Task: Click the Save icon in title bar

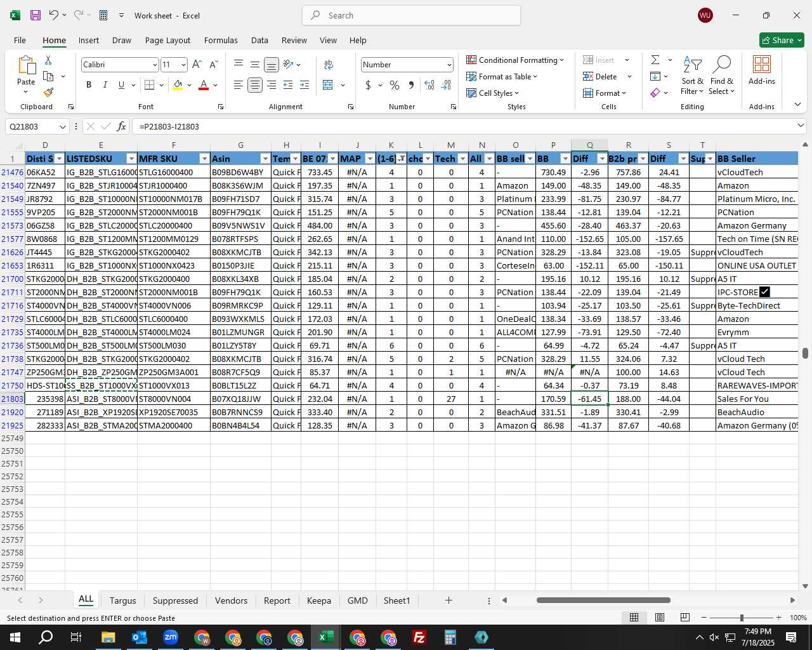Action: pos(36,15)
